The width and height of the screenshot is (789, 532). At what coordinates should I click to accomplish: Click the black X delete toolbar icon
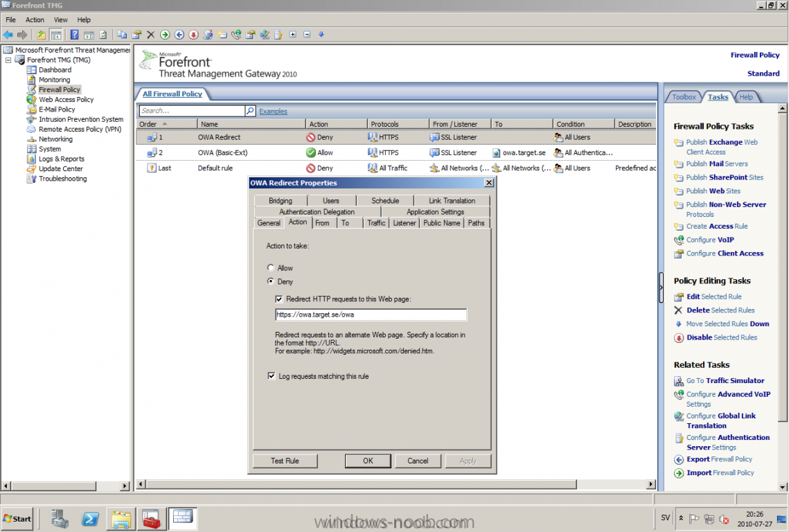[x=150, y=35]
